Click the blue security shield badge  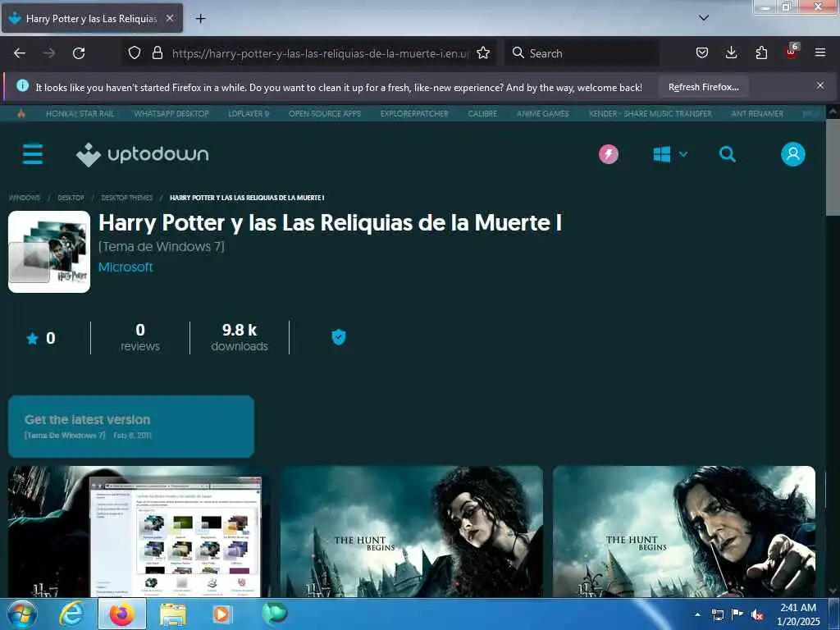click(x=339, y=337)
